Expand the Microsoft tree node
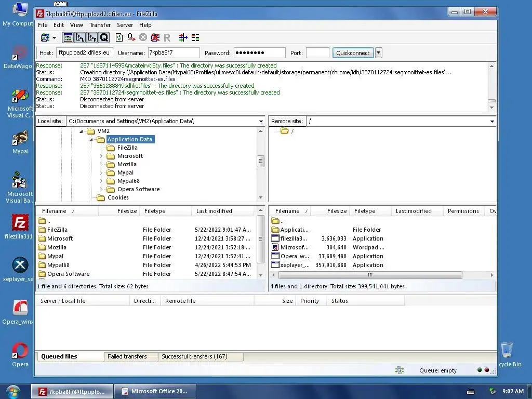Screen dimensions: 532x399 click(101, 156)
